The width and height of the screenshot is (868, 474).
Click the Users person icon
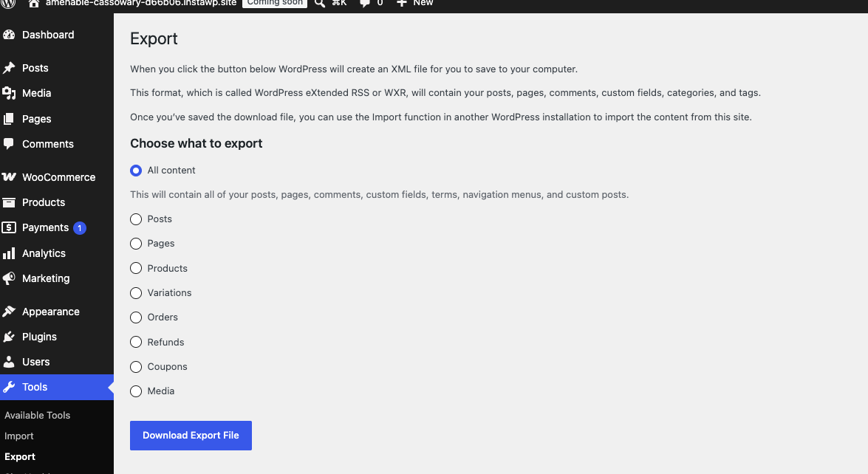pyautogui.click(x=9, y=362)
